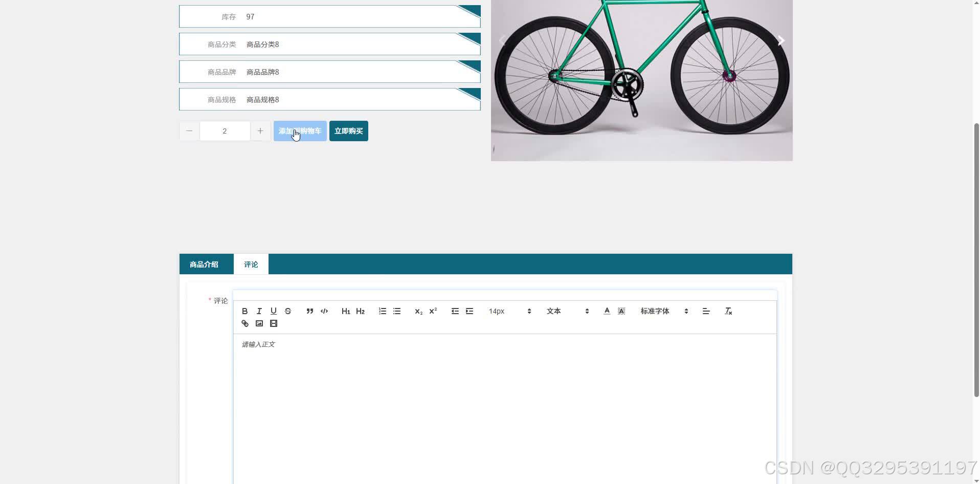Viewport: 980px width, 484px height.
Task: Select the 库存 value 97
Action: 250,17
